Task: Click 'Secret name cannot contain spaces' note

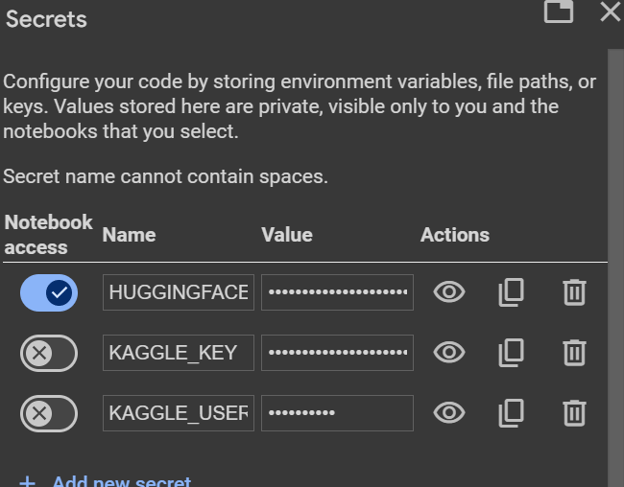Action: point(166,176)
